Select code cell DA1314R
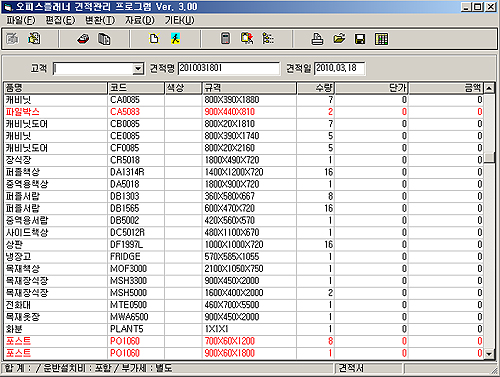Viewport: 500px width, 377px height. [x=127, y=172]
